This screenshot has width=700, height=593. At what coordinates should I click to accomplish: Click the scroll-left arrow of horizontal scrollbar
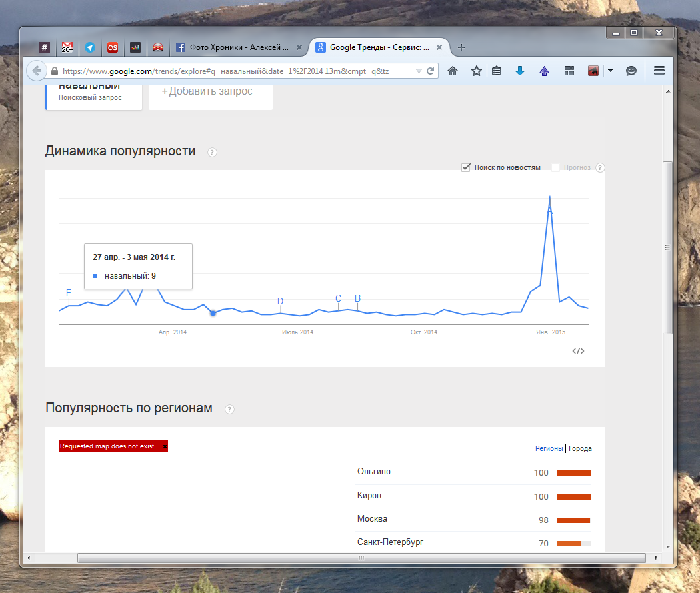tap(29, 558)
